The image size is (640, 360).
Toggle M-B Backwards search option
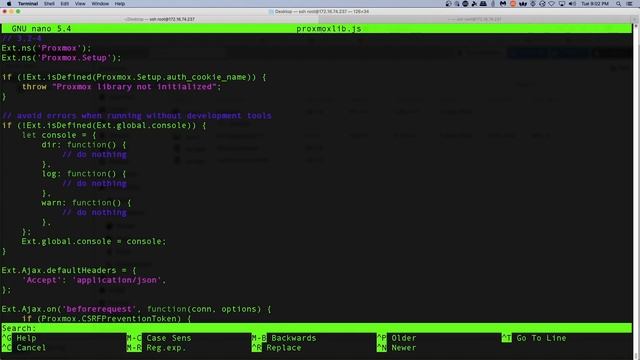[x=284, y=338]
